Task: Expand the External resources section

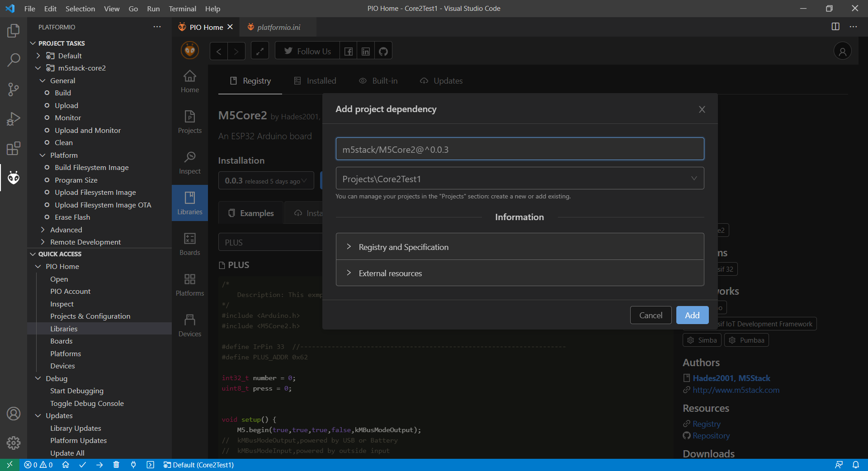Action: pyautogui.click(x=390, y=273)
